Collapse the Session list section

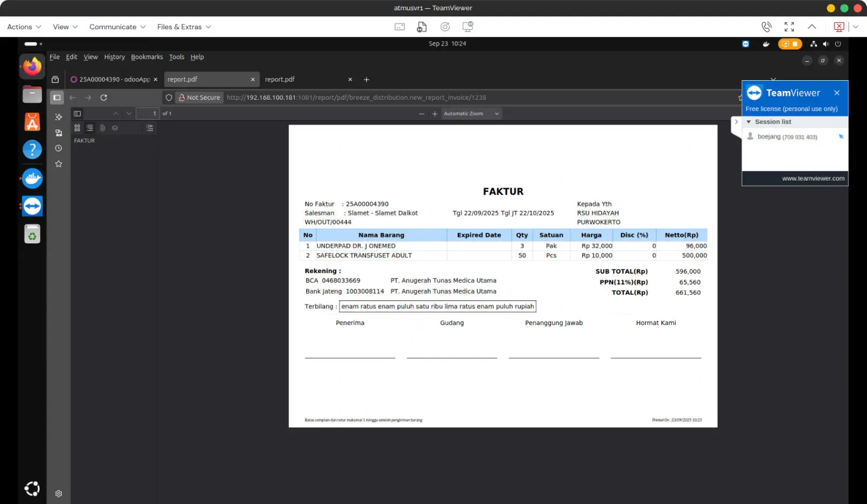point(749,122)
